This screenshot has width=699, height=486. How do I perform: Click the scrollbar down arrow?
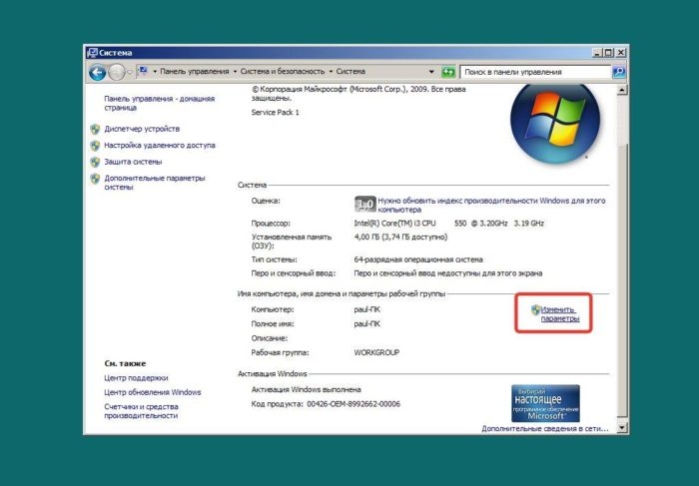point(622,428)
